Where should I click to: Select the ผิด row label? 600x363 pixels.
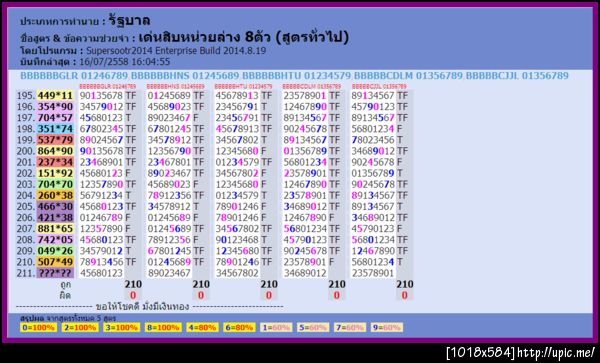click(65, 295)
